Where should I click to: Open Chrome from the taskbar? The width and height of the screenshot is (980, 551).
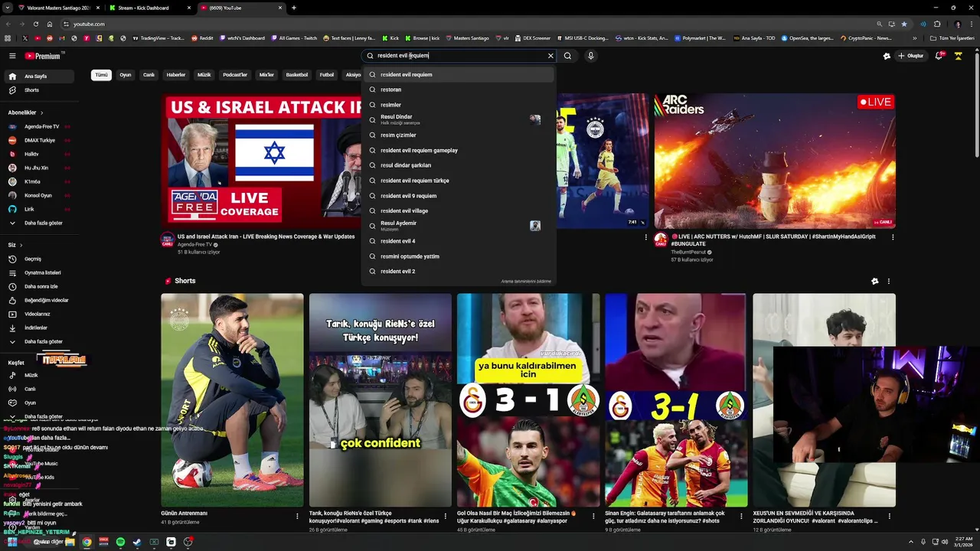point(87,542)
